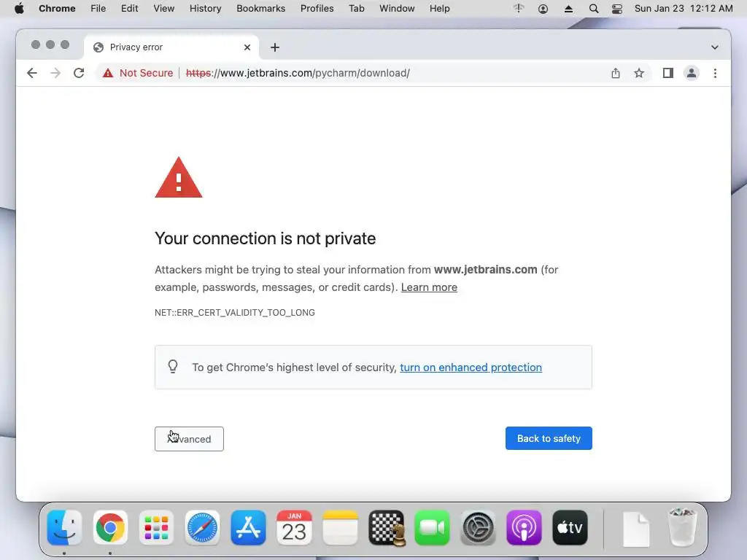Click the Not Secure warning indicator

138,73
